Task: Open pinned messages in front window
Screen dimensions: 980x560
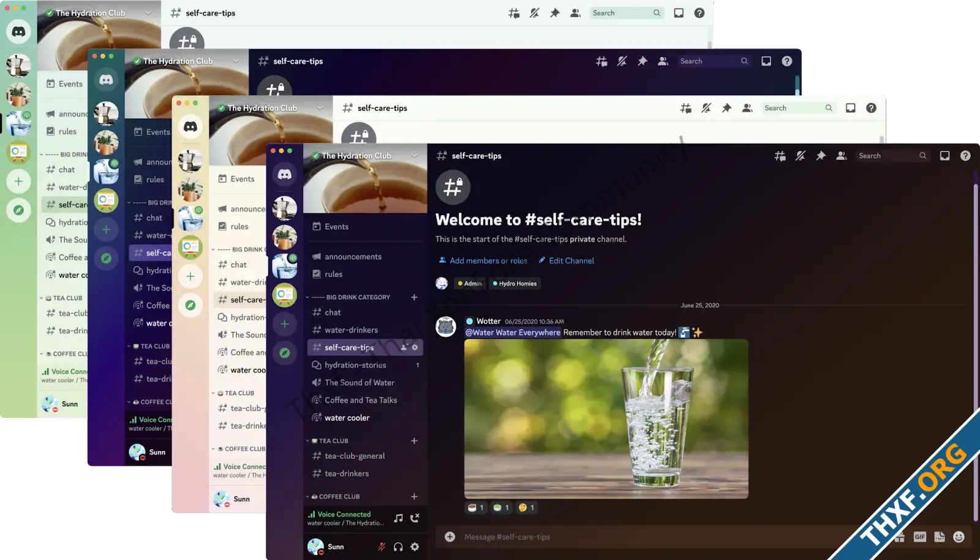Action: point(821,156)
